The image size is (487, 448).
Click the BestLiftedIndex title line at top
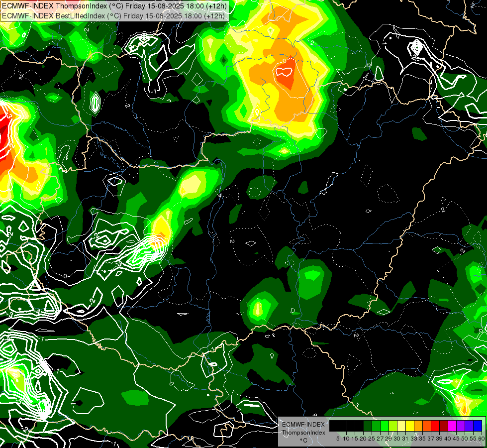pyautogui.click(x=113, y=15)
